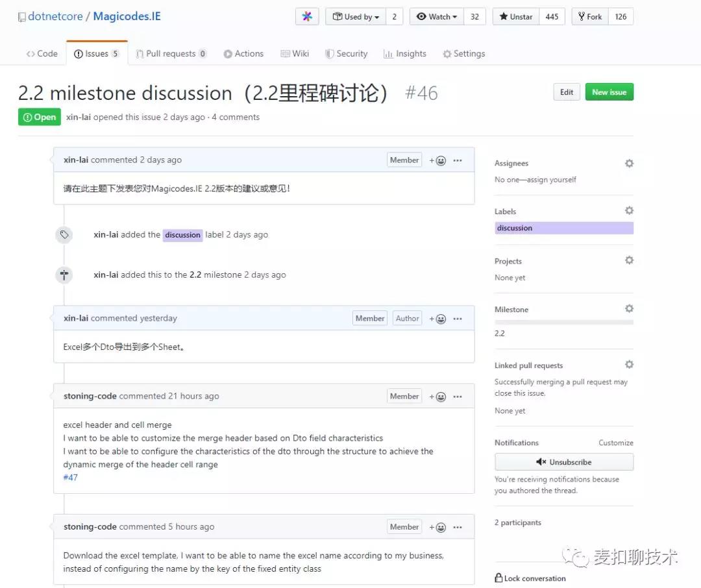
Task: Click the Unstar button
Action: [x=516, y=16]
